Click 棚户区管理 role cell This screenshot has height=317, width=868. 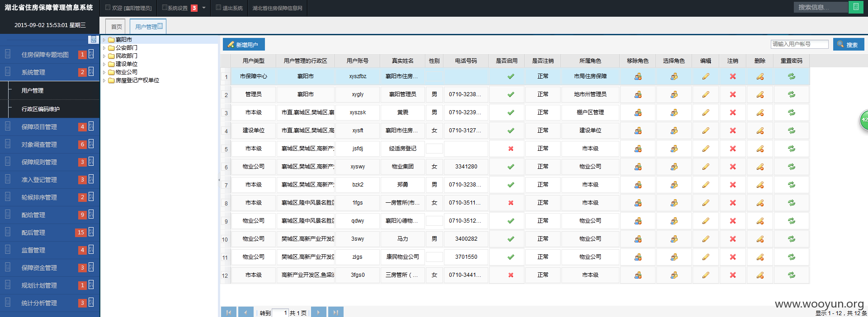pyautogui.click(x=590, y=112)
